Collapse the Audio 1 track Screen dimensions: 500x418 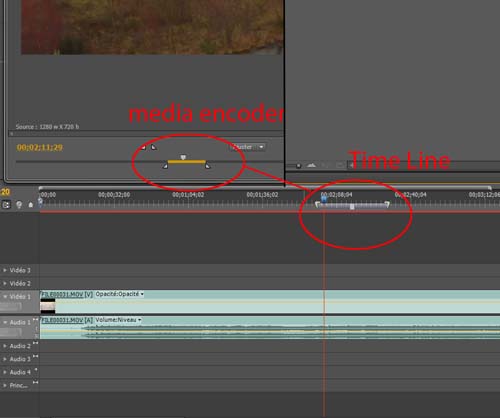pos(5,322)
